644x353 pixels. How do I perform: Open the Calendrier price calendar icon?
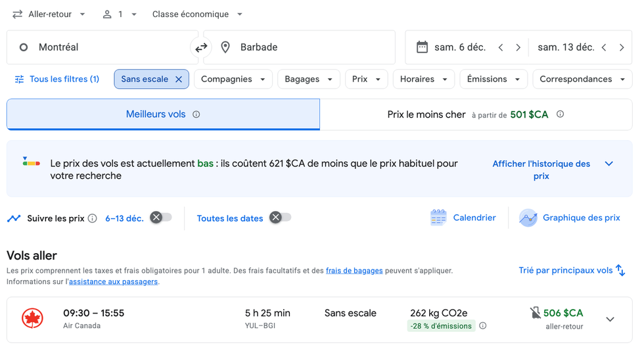(438, 218)
